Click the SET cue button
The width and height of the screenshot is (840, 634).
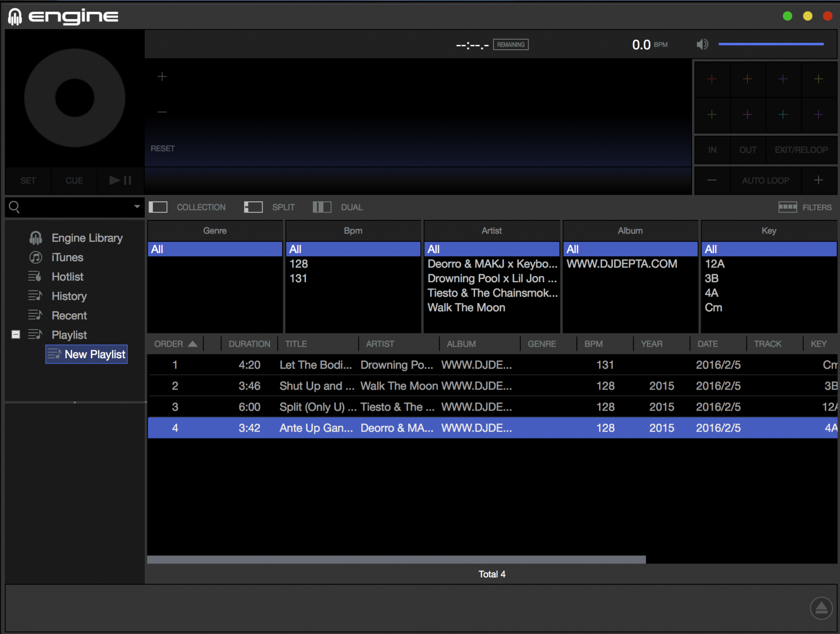pyautogui.click(x=29, y=181)
